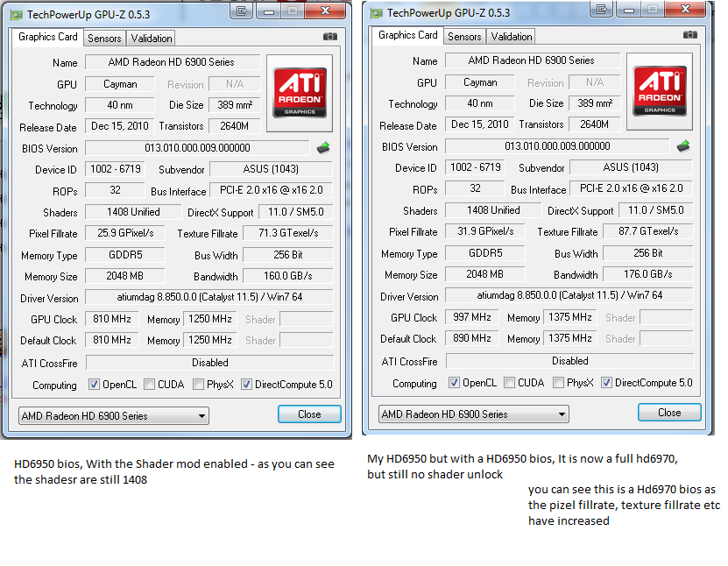Toggle DirectCompute 5.0 checkbox in left window
The image size is (728, 566).
246,385
